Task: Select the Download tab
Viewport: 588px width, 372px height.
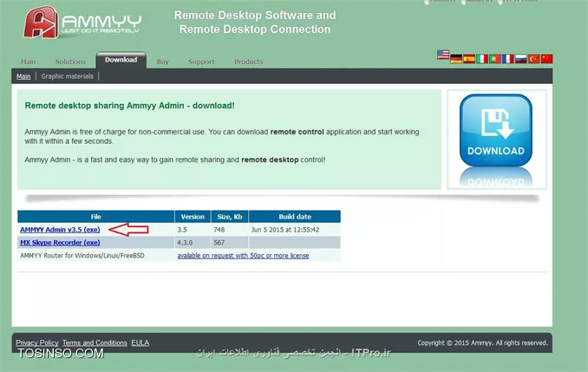Action: 121,60
